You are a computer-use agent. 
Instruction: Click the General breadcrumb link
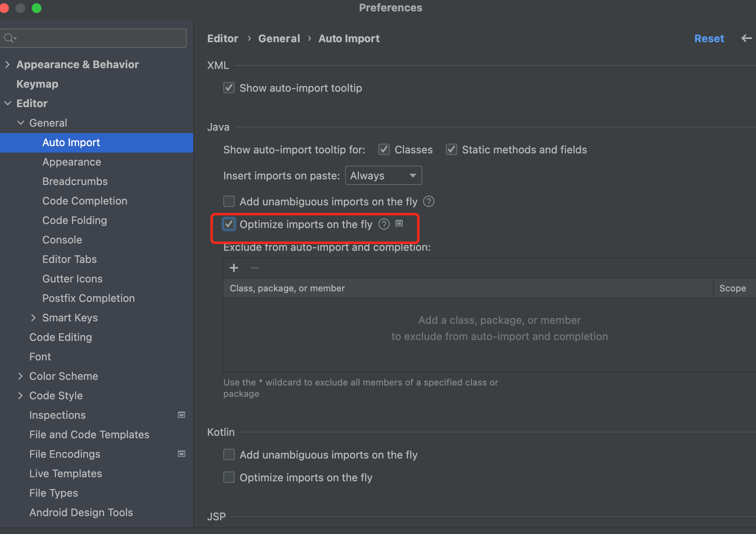click(279, 39)
